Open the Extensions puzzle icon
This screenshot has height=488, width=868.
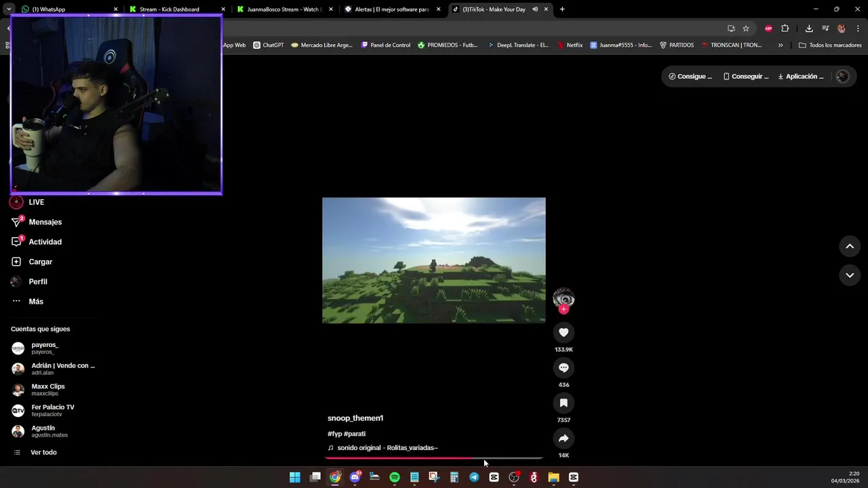point(785,28)
